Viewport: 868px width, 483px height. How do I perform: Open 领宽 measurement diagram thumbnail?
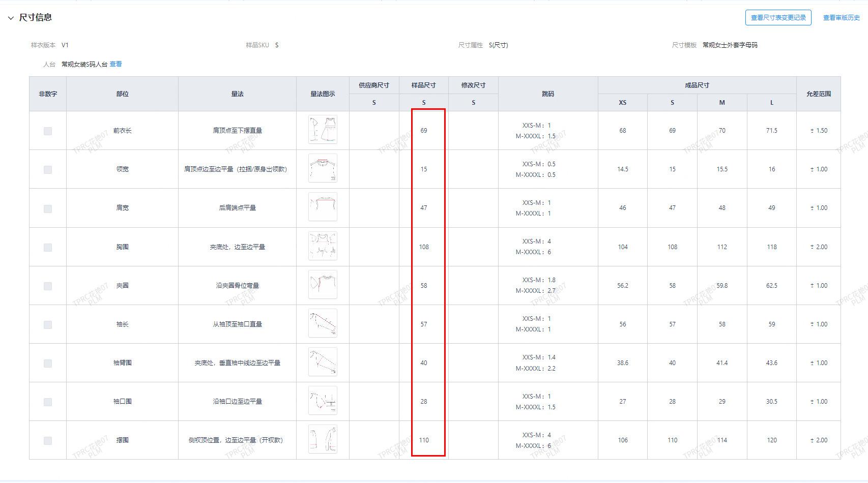tap(323, 168)
